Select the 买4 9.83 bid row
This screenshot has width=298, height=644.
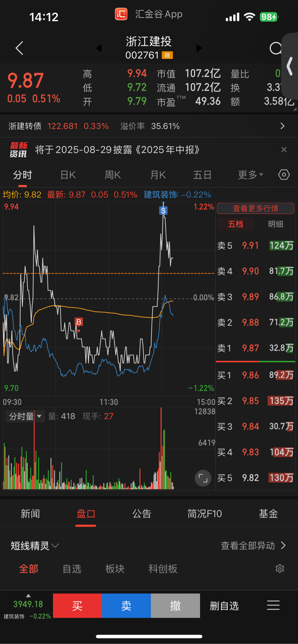point(255,452)
